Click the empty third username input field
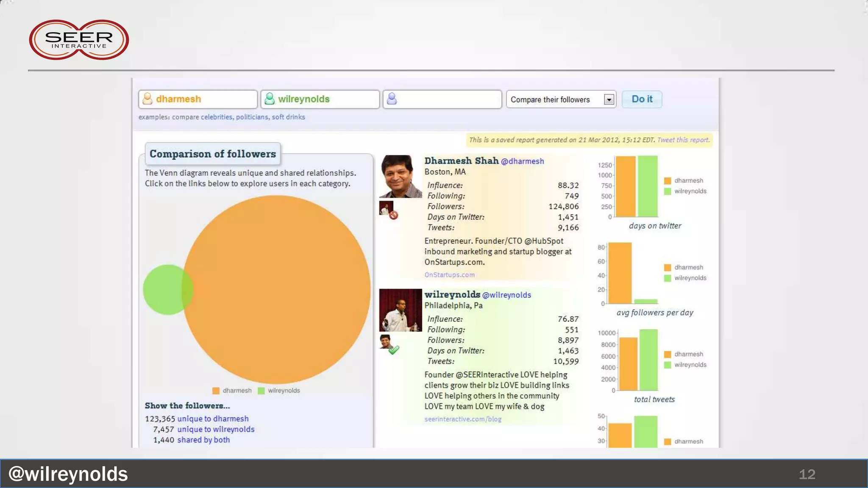The width and height of the screenshot is (868, 488). (449, 99)
